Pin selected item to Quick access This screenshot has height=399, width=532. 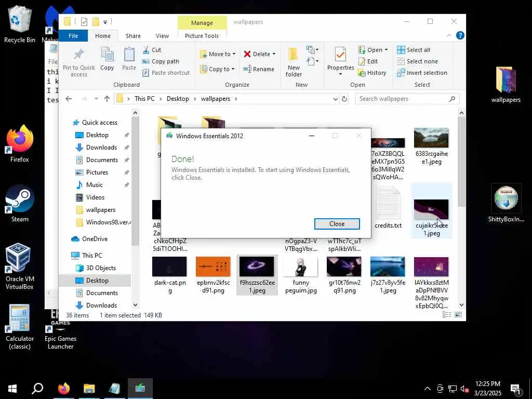click(x=79, y=62)
